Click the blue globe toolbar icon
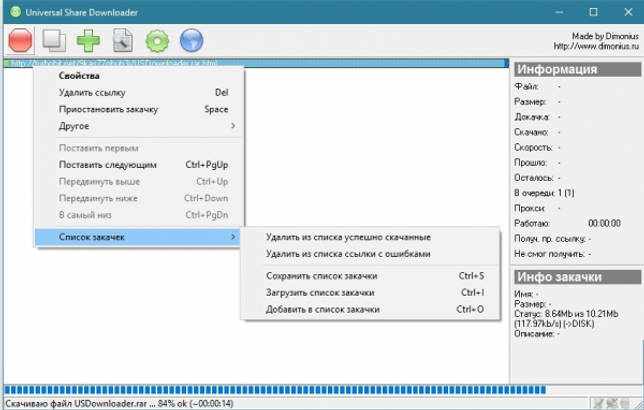Viewport: 644px width, 410px height. click(191, 41)
